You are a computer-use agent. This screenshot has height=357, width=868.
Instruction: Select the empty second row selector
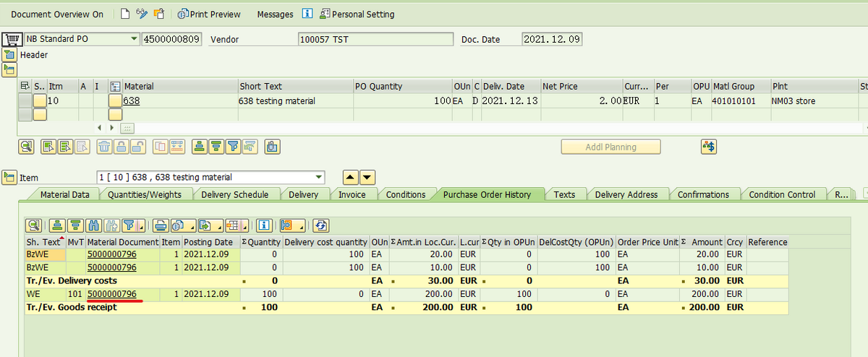pyautogui.click(x=25, y=114)
